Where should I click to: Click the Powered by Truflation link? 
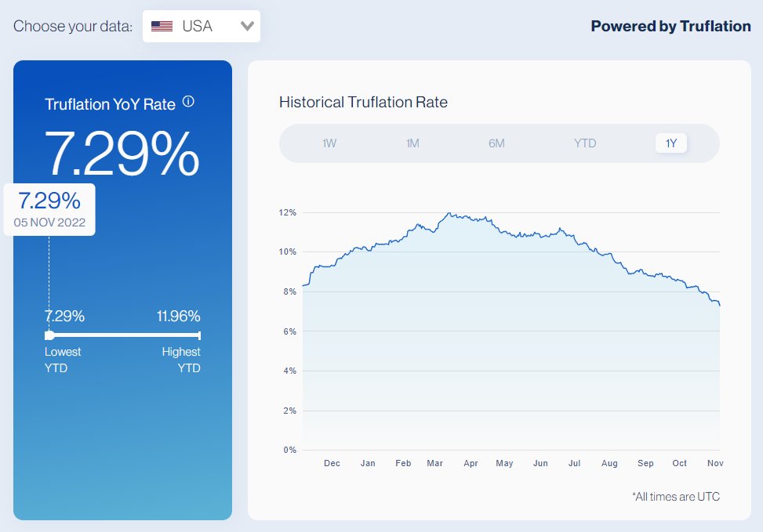point(670,27)
